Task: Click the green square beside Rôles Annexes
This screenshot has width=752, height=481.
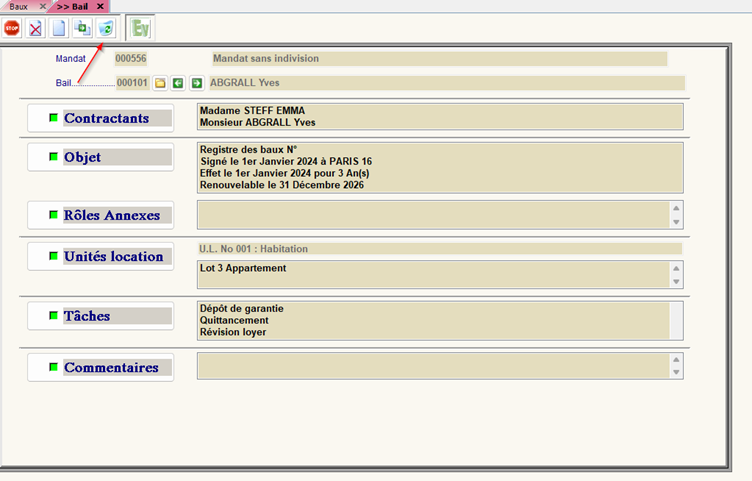Action: [54, 215]
